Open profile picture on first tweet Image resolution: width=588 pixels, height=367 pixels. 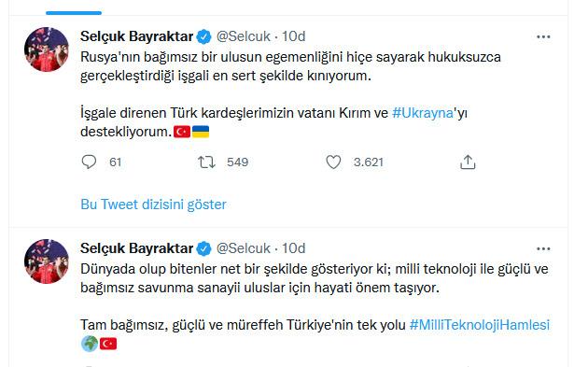click(47, 49)
